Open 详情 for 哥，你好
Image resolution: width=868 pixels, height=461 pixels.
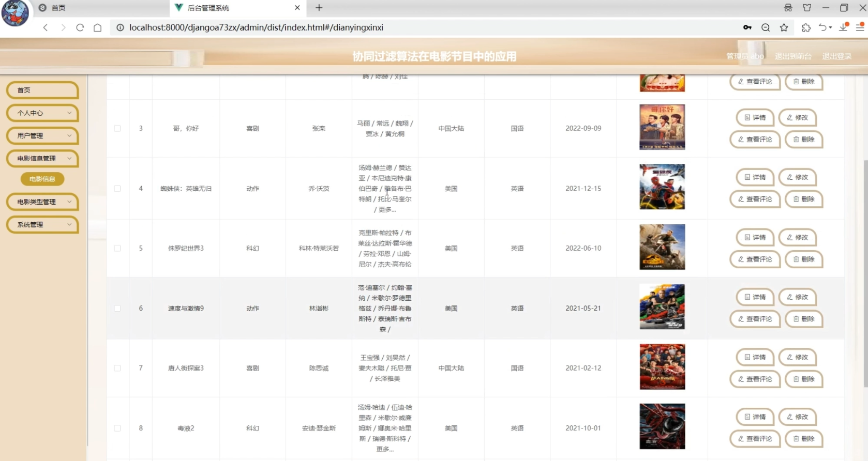[x=755, y=117]
